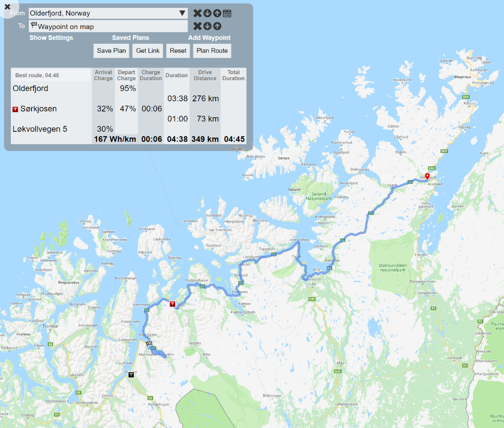Move the To waypoint down

pos(207,26)
